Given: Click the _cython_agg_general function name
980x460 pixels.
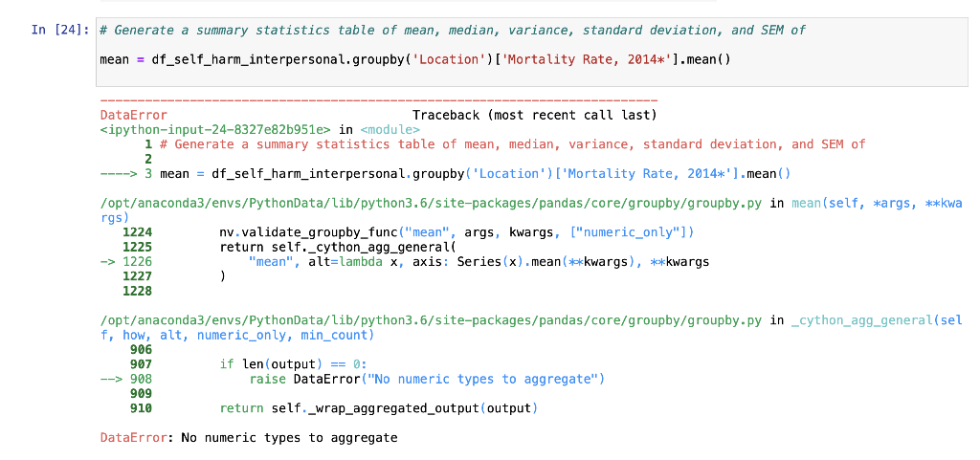Looking at the screenshot, I should [861, 320].
